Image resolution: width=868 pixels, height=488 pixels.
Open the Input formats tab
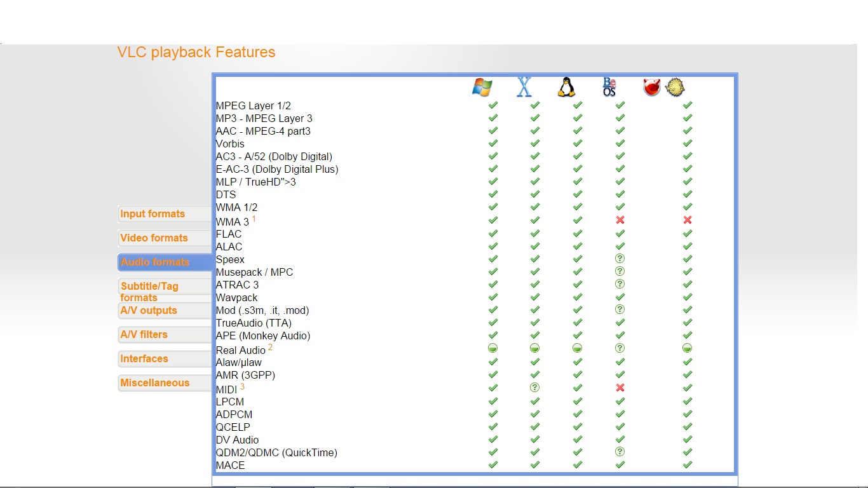[165, 214]
